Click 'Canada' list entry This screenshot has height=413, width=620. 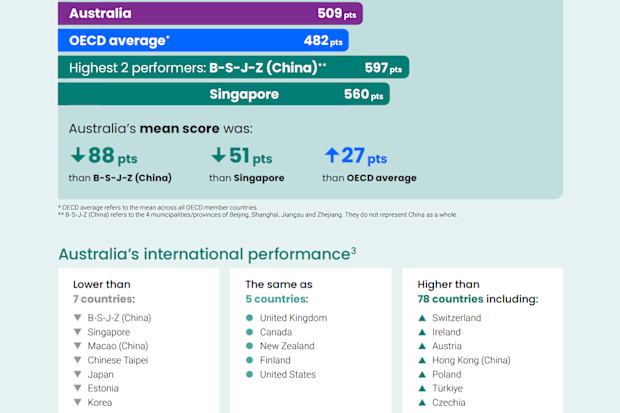point(276,332)
